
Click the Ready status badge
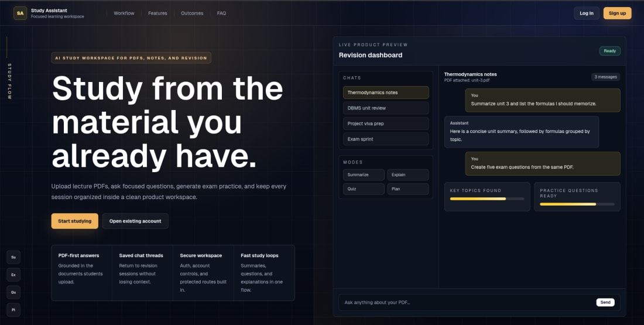(610, 51)
